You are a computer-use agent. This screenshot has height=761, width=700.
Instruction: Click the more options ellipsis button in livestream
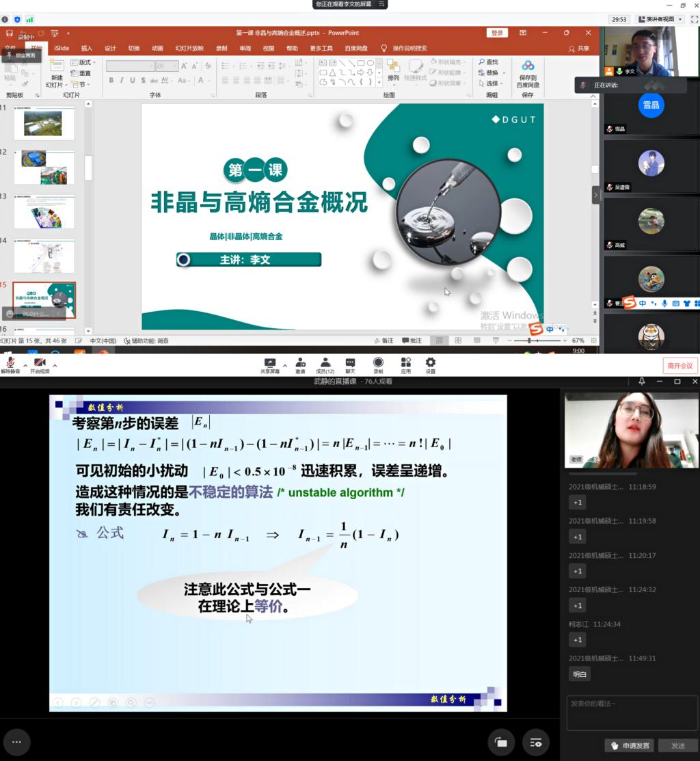pos(16,742)
